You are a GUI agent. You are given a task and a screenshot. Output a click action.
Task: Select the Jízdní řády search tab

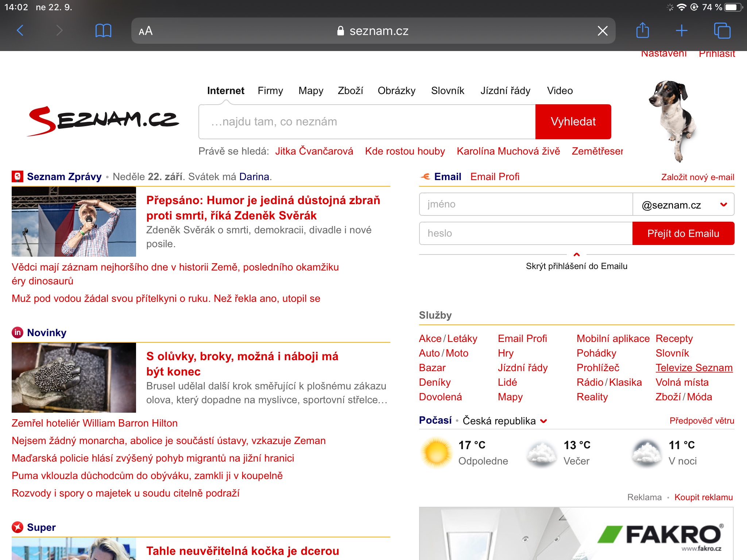tap(505, 91)
